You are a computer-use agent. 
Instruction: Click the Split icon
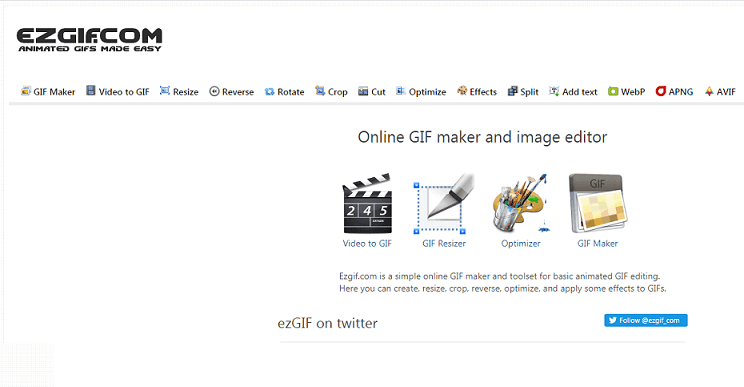click(x=512, y=91)
